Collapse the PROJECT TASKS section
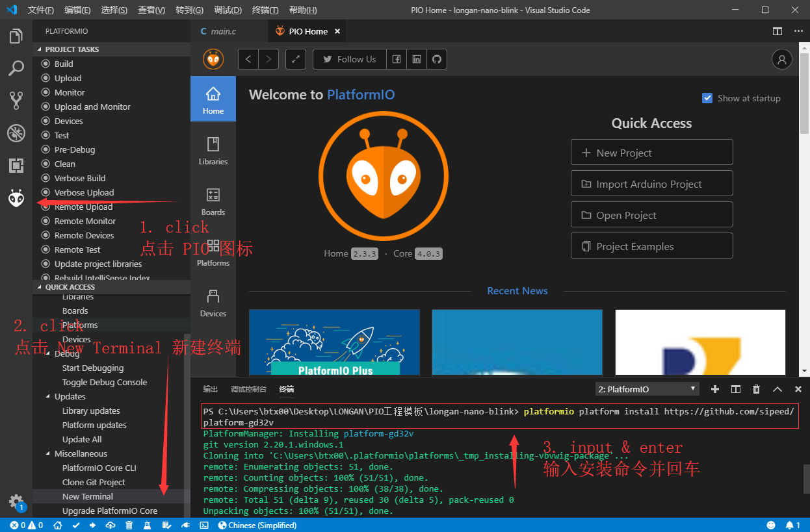 111,49
